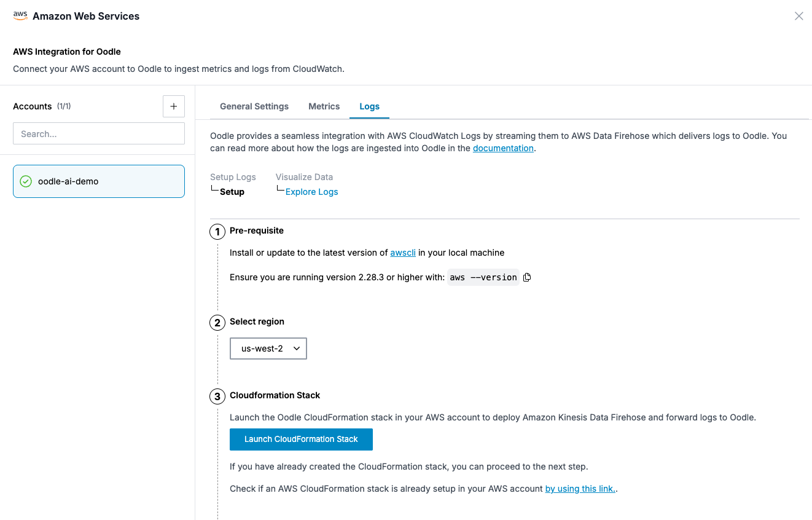
Task: Click the awscli link
Action: 402,252
